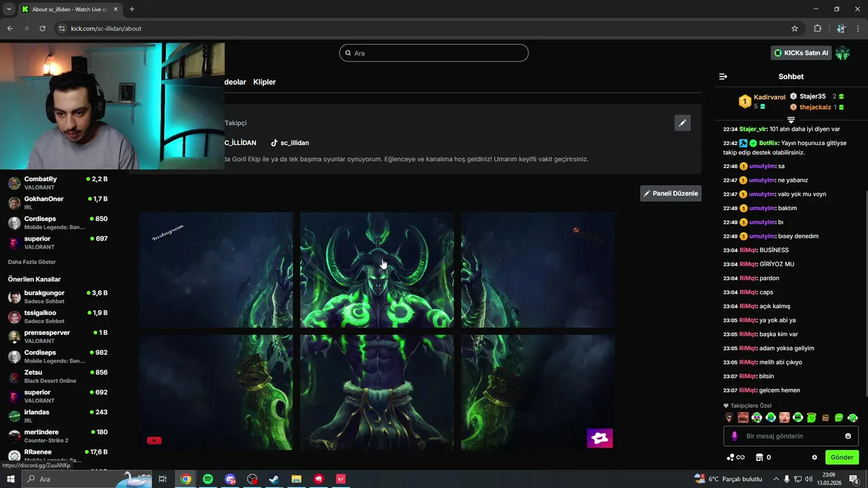868x488 pixels.
Task: Open the YouTube panel icon
Action: pyautogui.click(x=154, y=441)
